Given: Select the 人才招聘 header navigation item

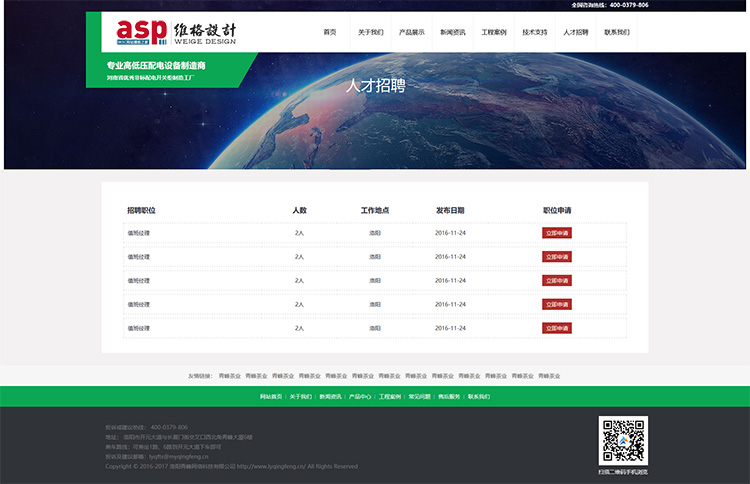Looking at the screenshot, I should click(x=576, y=32).
